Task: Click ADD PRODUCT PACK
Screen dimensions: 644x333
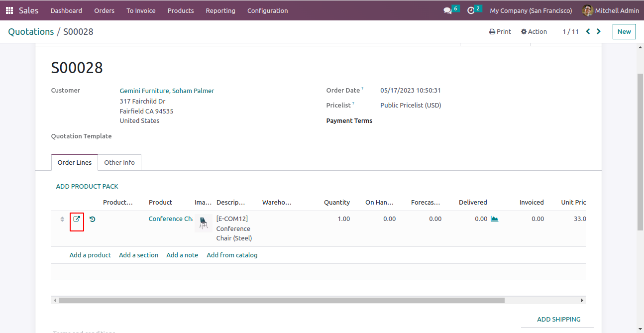Action: [x=87, y=186]
